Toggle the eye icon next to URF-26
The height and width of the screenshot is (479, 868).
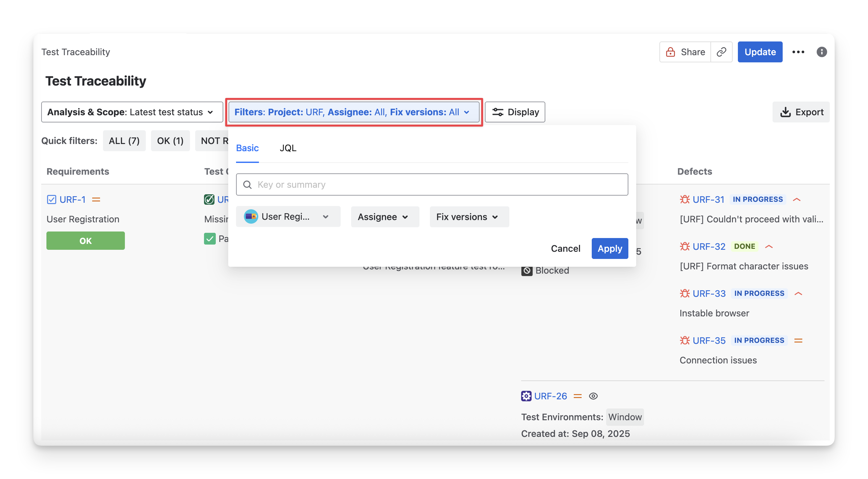pos(593,396)
